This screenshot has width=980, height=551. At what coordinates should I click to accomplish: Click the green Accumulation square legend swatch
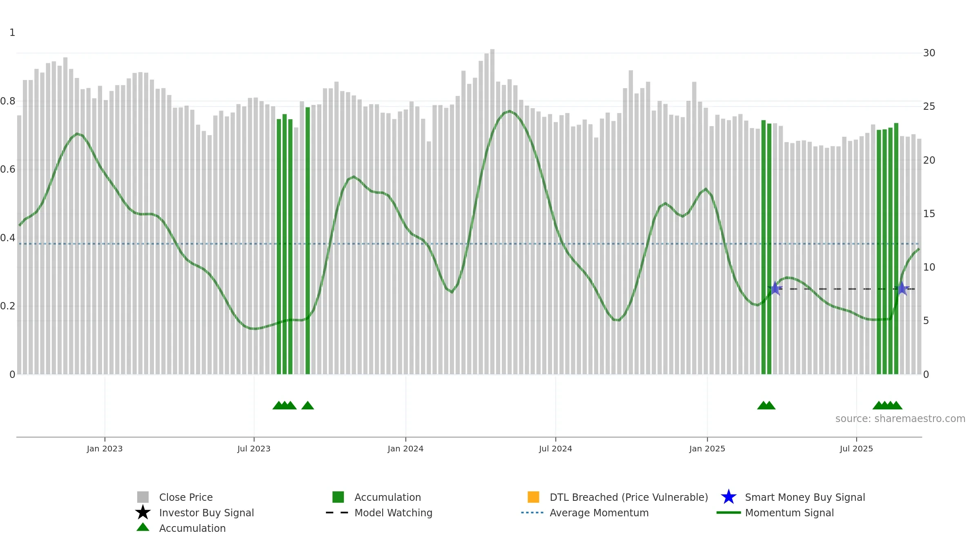[338, 497]
